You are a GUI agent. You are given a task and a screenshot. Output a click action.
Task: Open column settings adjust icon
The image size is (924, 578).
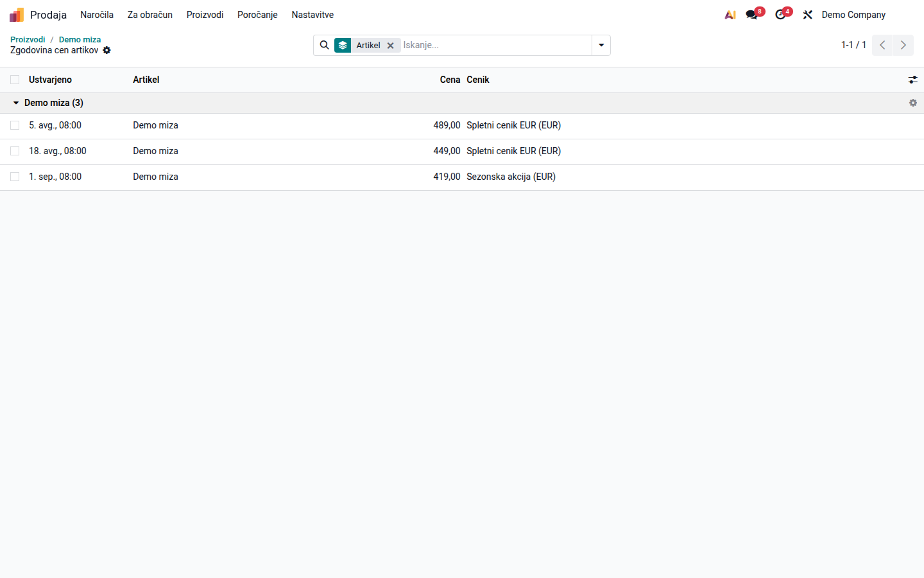click(x=912, y=80)
